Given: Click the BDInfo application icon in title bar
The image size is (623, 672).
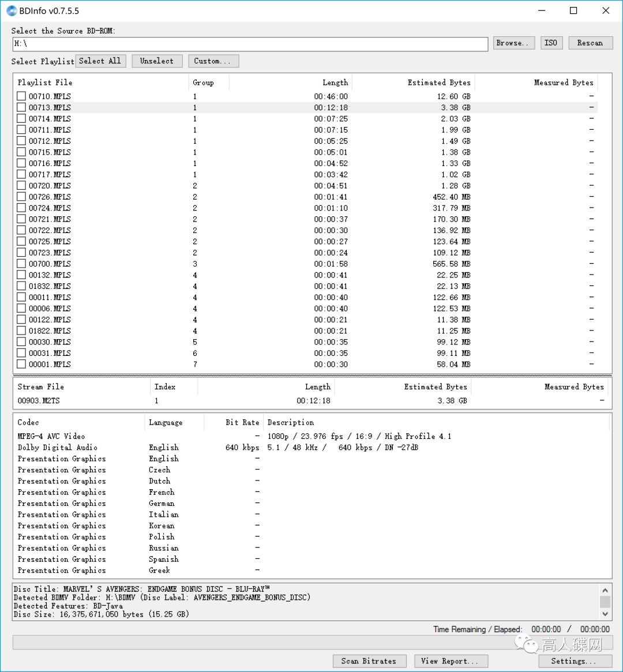Looking at the screenshot, I should 12,11.
